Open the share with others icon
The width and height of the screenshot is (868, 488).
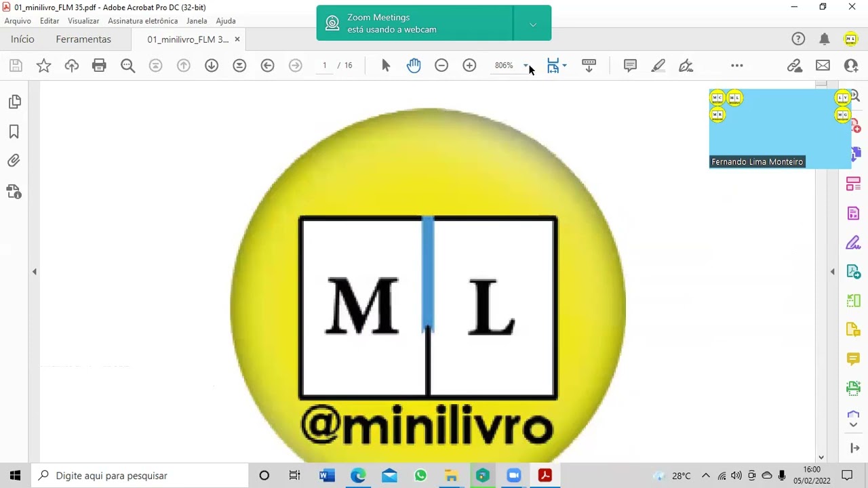point(851,66)
